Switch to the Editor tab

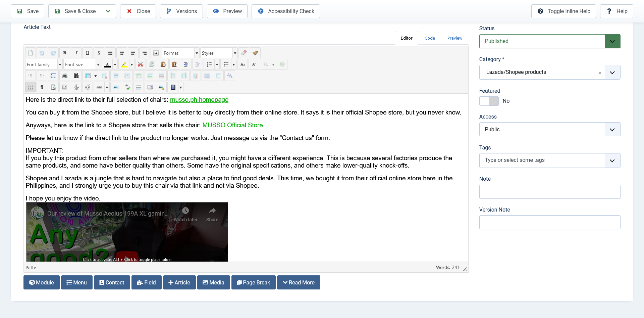coord(407,38)
